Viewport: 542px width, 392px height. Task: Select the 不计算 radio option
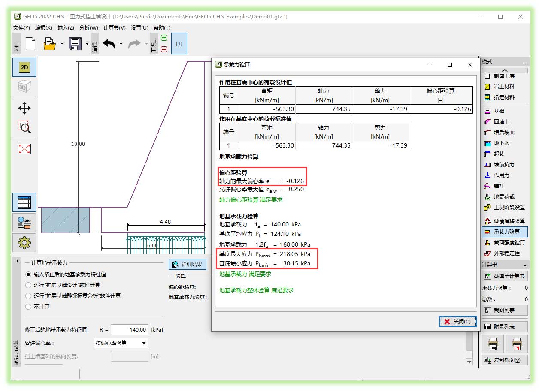(28, 307)
